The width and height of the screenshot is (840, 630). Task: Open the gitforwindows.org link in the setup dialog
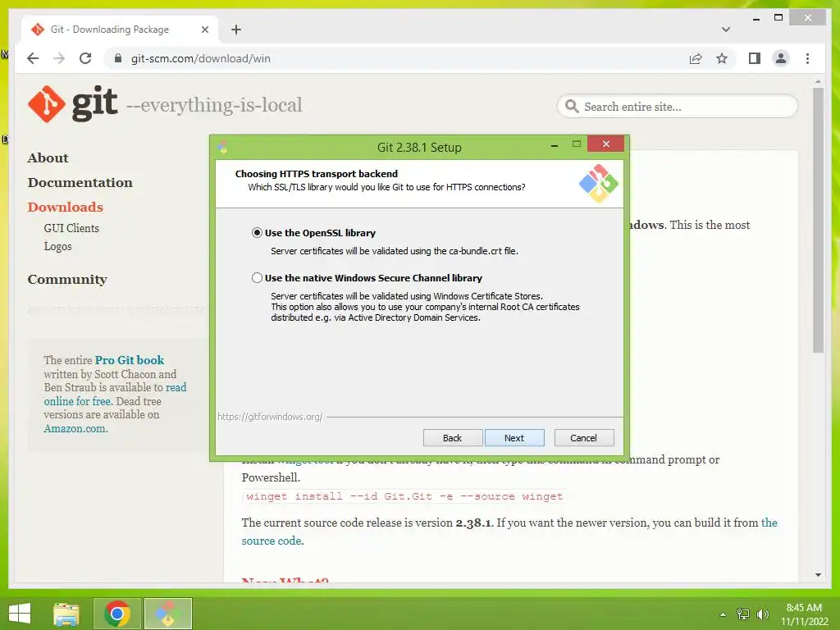tap(270, 416)
